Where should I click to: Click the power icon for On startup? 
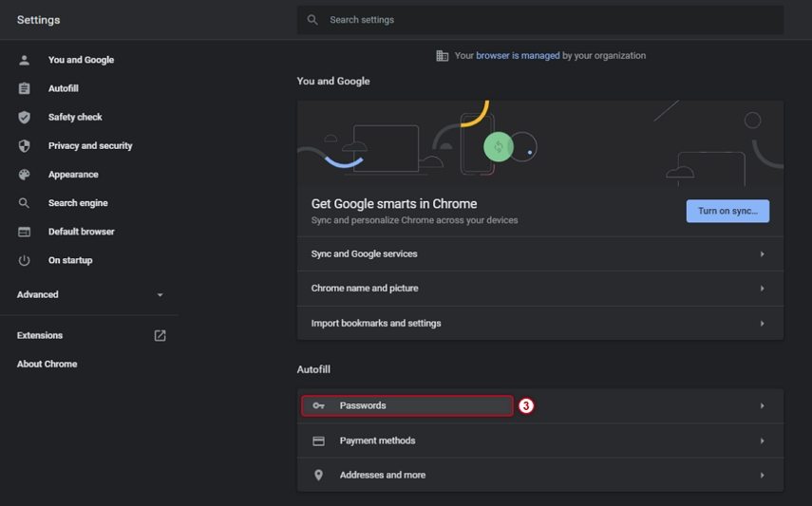click(24, 260)
